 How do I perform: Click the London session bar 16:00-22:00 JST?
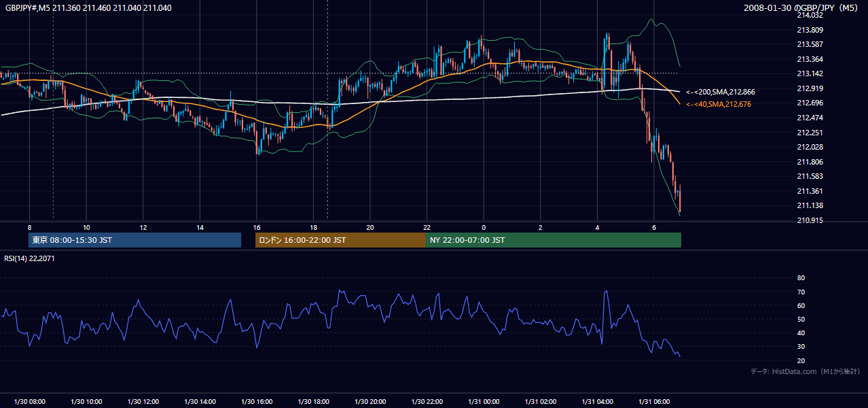pyautogui.click(x=340, y=240)
